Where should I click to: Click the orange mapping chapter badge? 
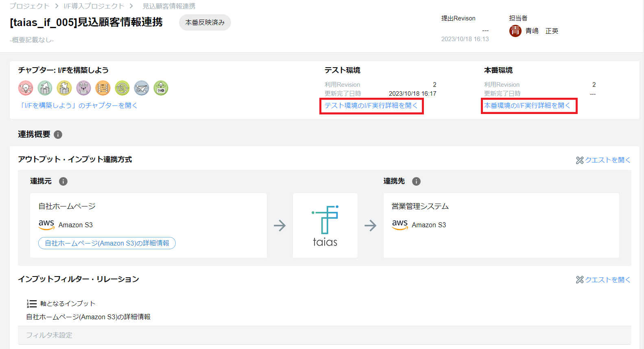point(103,88)
